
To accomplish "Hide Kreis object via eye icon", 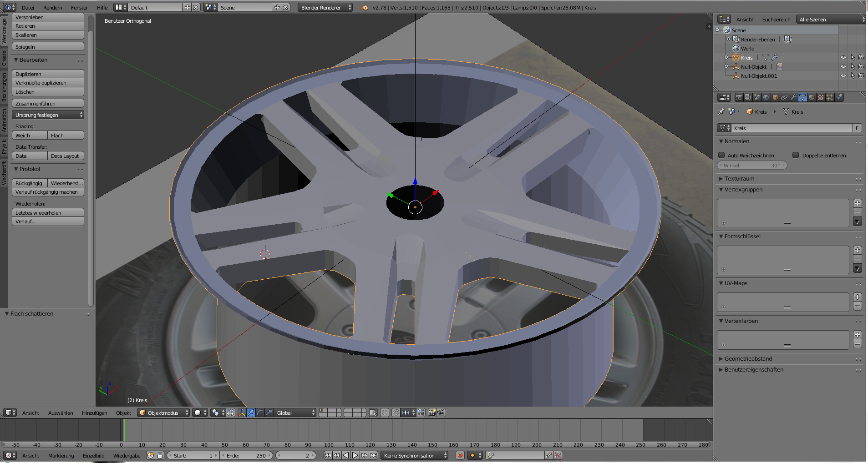I will pyautogui.click(x=843, y=57).
